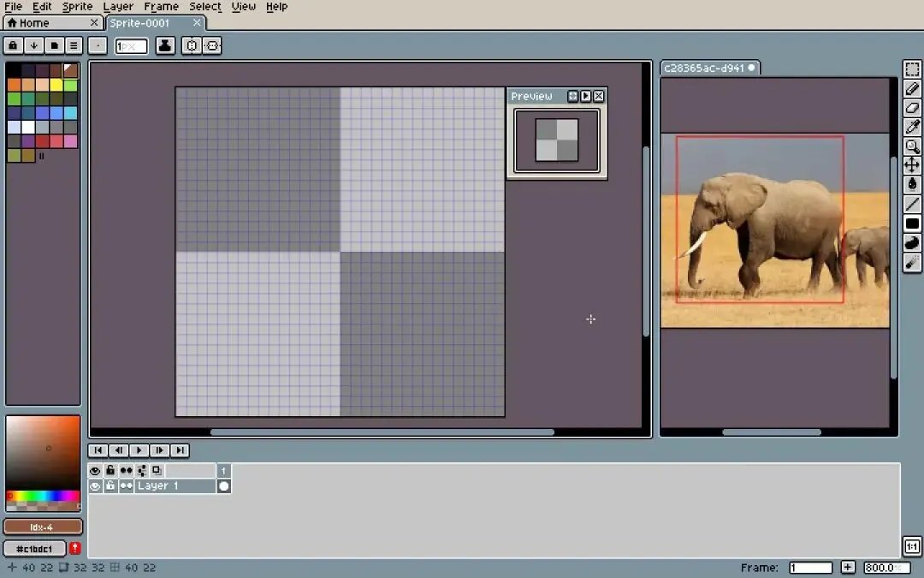The height and width of the screenshot is (578, 924).
Task: Click the palette presets button
Action: pyautogui.click(x=54, y=45)
